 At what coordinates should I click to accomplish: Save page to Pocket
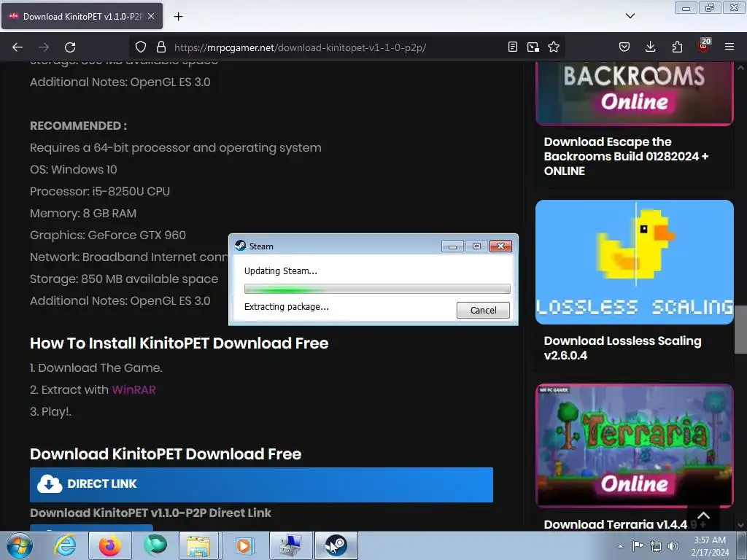(x=624, y=47)
